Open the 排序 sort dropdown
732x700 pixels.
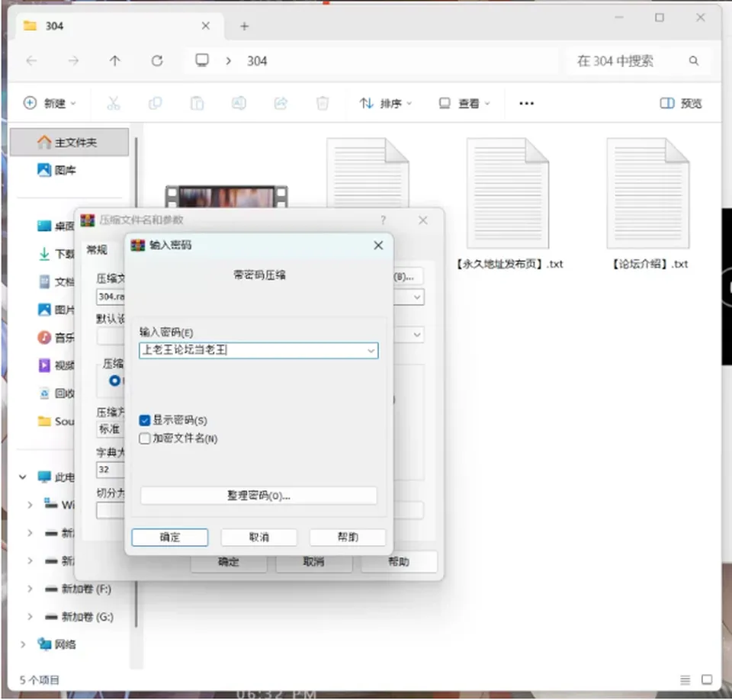pos(386,103)
